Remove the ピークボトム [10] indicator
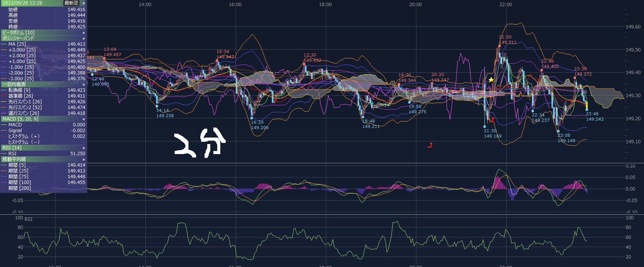This screenshot has height=267, width=644. coord(84,33)
